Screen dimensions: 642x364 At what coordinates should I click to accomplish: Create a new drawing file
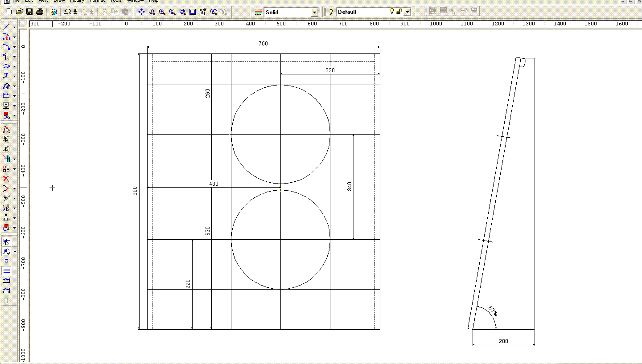click(x=9, y=12)
